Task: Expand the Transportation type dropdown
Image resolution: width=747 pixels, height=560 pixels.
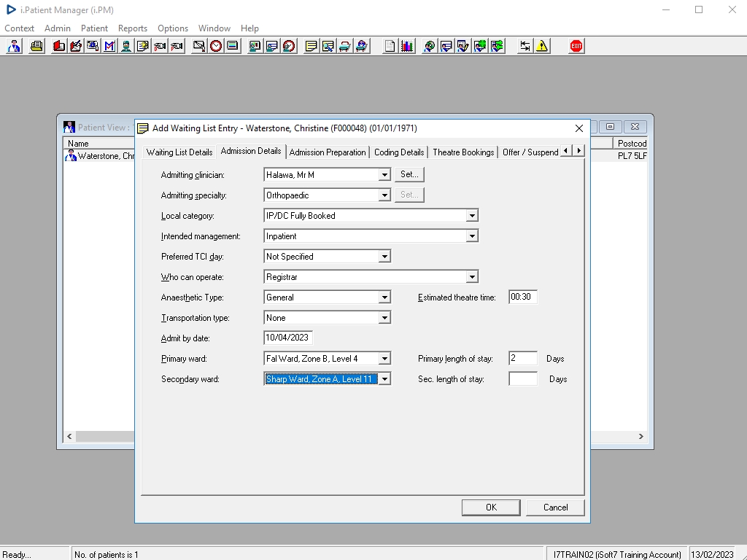Action: pos(384,318)
